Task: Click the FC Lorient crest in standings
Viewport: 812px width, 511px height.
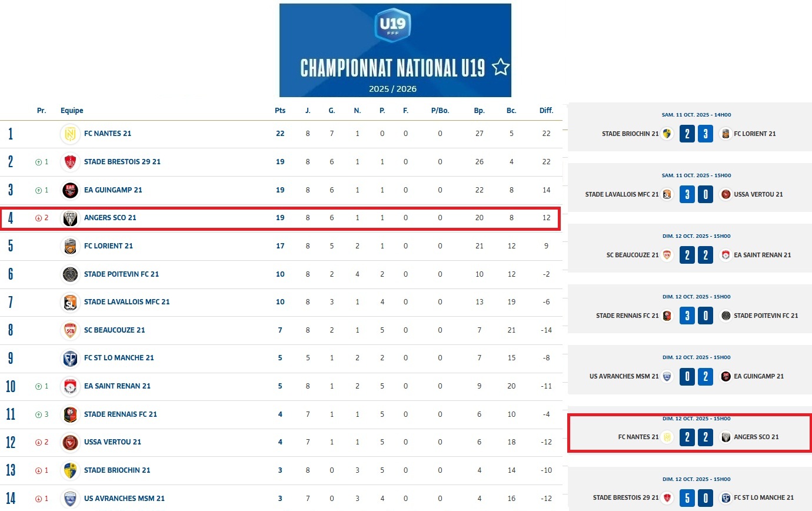Action: [x=70, y=246]
